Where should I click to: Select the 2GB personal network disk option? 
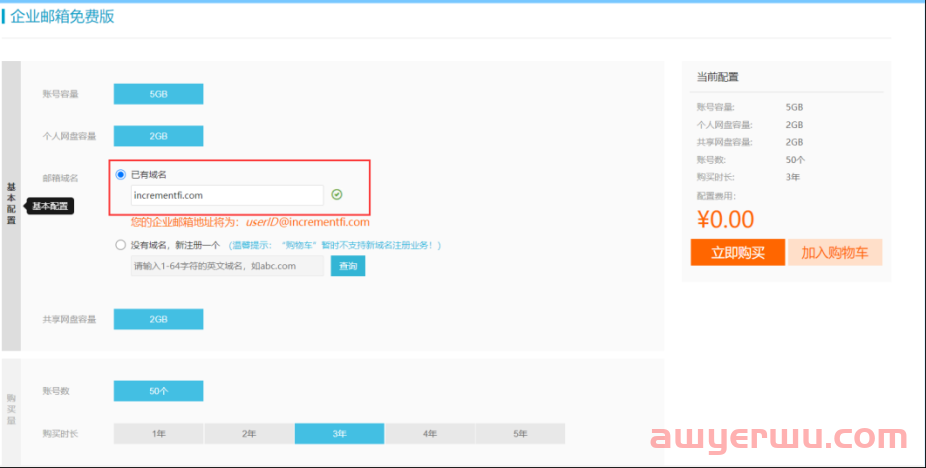pos(158,136)
